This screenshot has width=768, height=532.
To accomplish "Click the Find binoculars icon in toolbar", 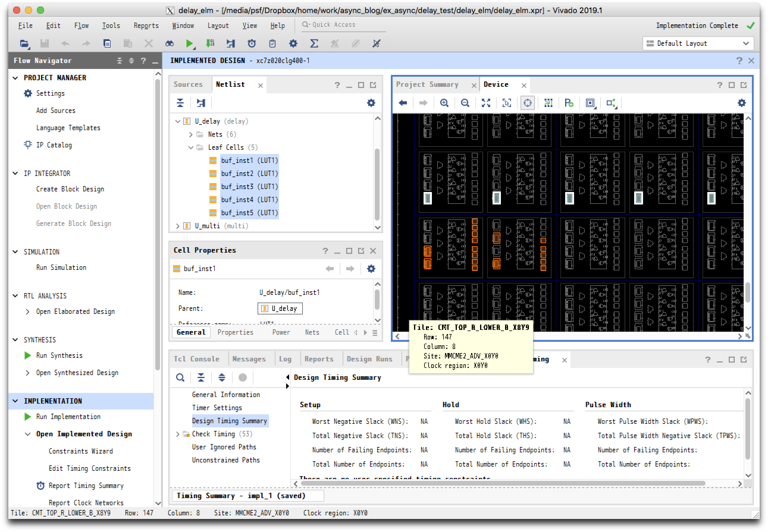I will [170, 43].
